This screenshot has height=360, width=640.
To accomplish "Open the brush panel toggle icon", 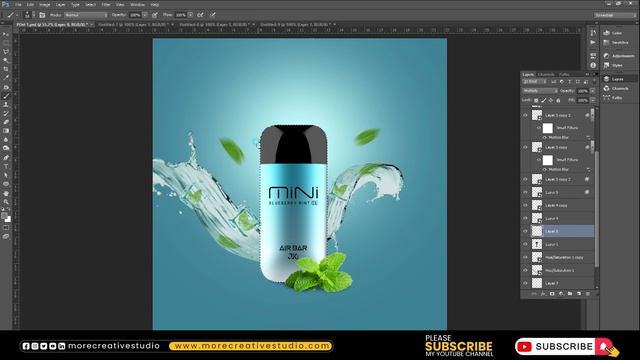I will click(x=42, y=15).
